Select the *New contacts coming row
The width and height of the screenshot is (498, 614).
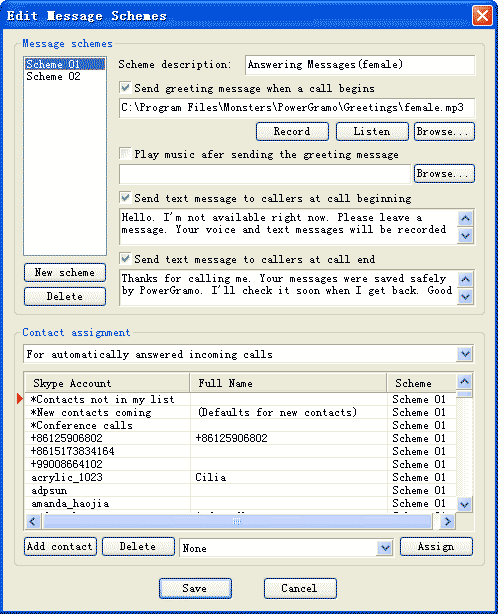point(240,412)
